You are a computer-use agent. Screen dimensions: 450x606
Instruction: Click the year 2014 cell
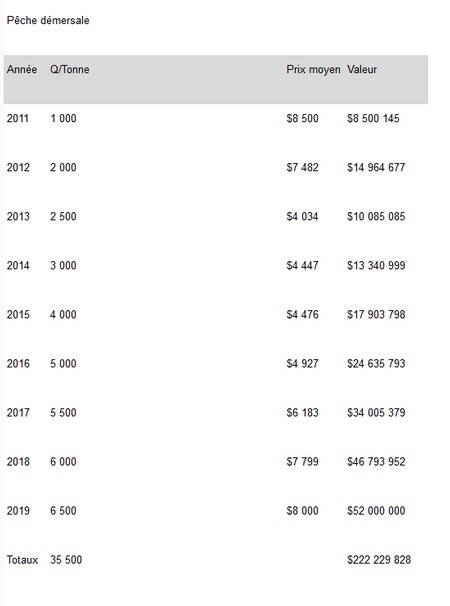point(18,266)
